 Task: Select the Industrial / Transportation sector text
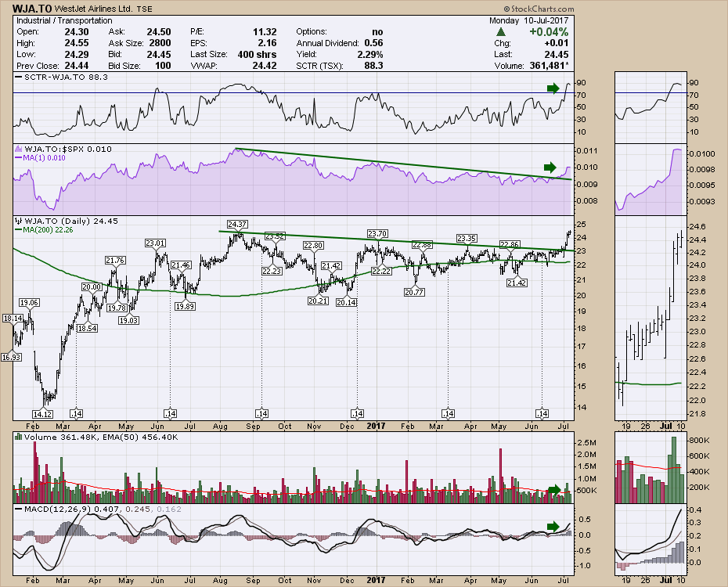(x=64, y=20)
